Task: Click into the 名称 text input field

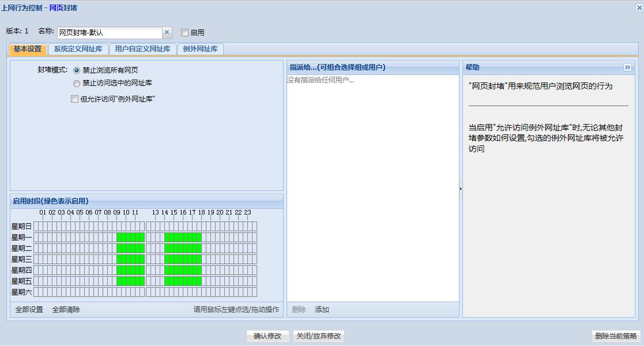Action: pos(109,33)
